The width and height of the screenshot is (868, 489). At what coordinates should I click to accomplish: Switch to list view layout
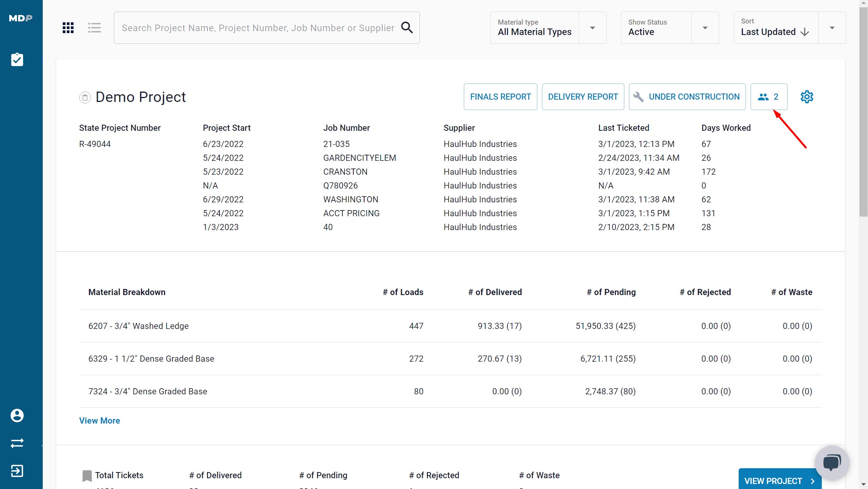(94, 28)
